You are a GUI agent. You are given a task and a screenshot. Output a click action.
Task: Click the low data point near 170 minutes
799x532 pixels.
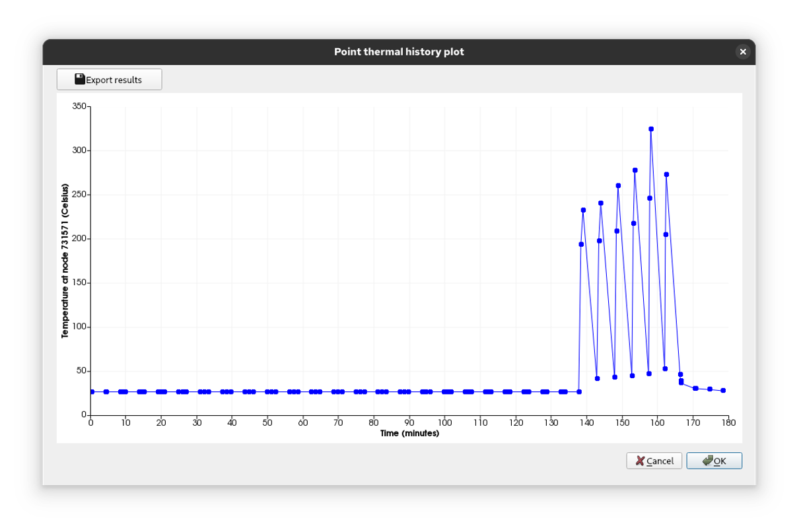click(x=695, y=388)
